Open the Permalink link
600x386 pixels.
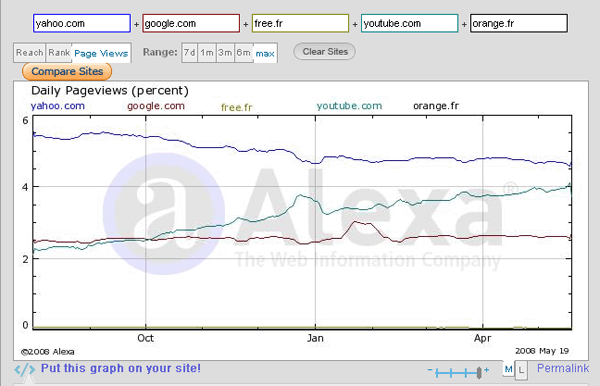click(563, 368)
